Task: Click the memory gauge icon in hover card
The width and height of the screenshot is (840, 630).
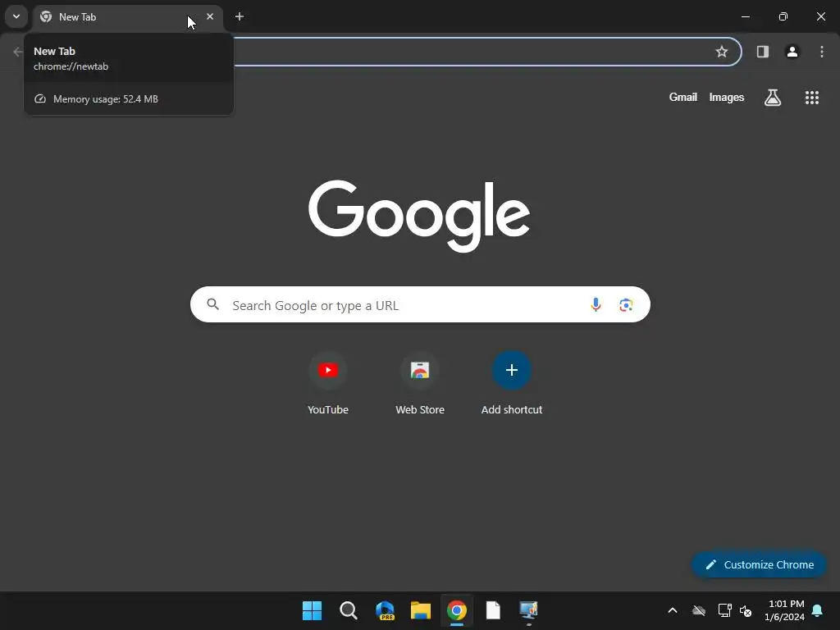Action: (40, 99)
